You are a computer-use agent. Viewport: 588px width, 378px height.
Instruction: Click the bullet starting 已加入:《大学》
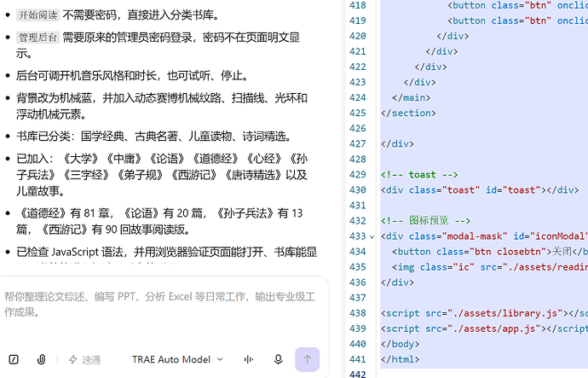tap(162, 175)
